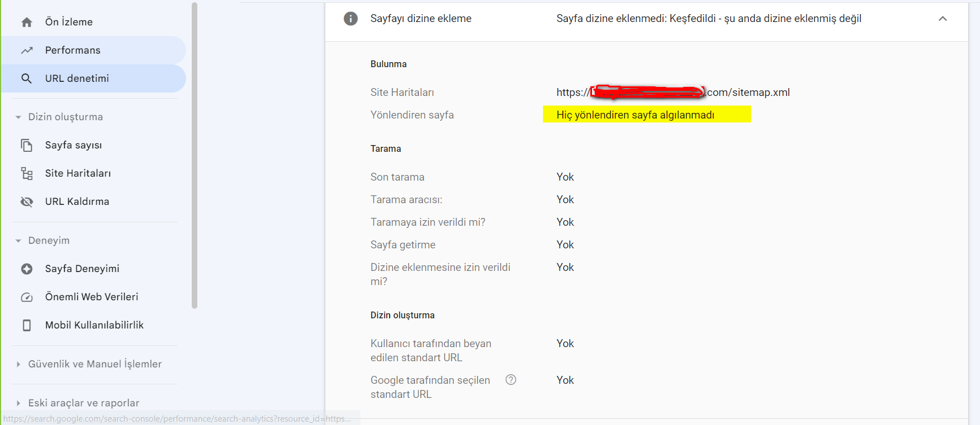Click the Bulunma section heading
This screenshot has height=425, width=980.
click(x=389, y=64)
